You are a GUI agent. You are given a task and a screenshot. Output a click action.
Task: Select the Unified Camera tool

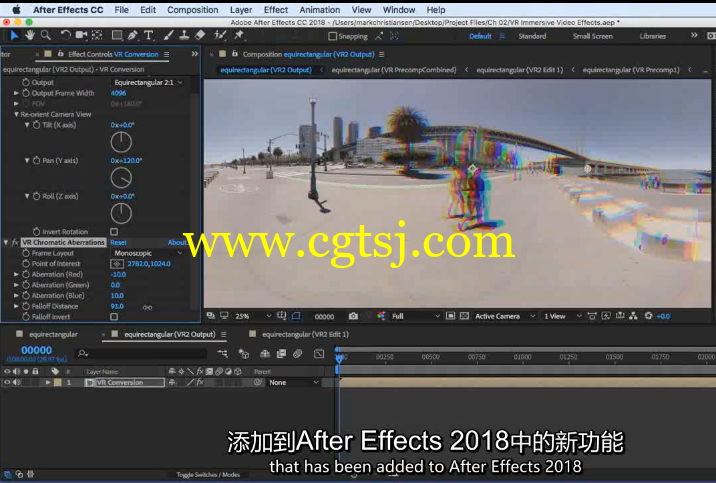click(81, 35)
